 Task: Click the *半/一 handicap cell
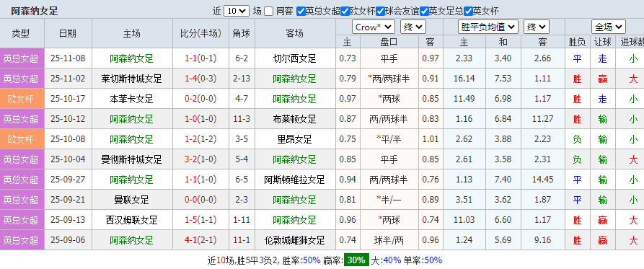[389, 199]
